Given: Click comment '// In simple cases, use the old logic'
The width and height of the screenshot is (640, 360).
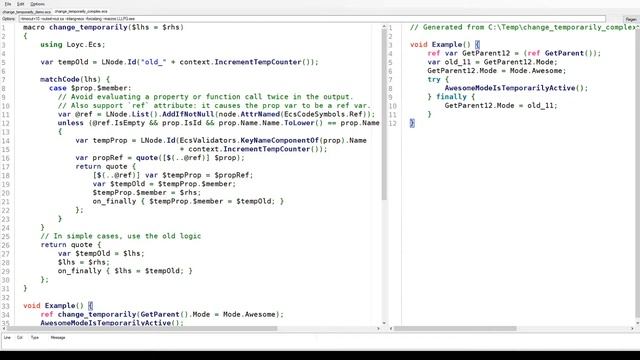Looking at the screenshot, I should tap(121, 236).
